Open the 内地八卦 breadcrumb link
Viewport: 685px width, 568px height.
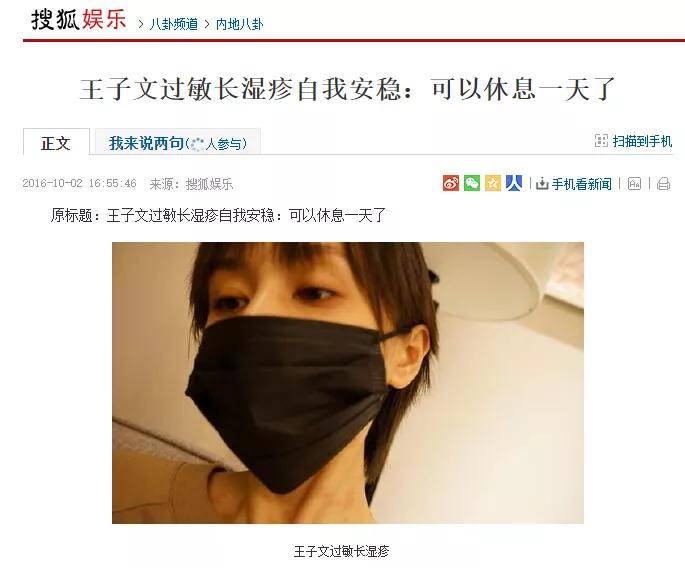pos(239,24)
